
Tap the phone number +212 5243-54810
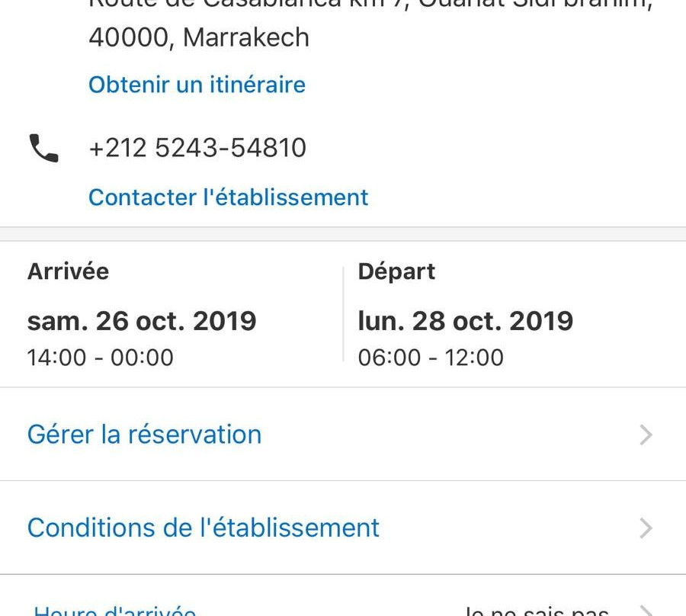point(197,147)
